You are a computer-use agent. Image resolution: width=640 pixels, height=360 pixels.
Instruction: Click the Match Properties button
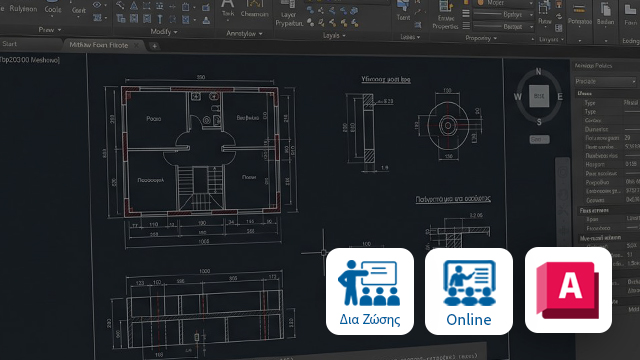point(445,16)
